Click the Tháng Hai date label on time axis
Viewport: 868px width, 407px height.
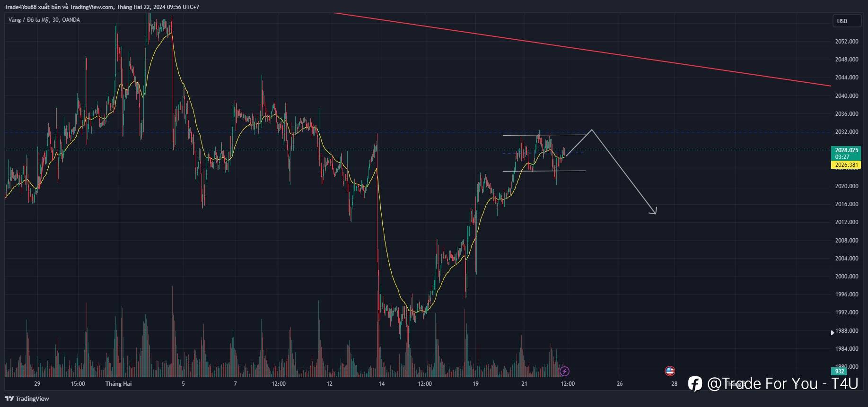(118, 384)
